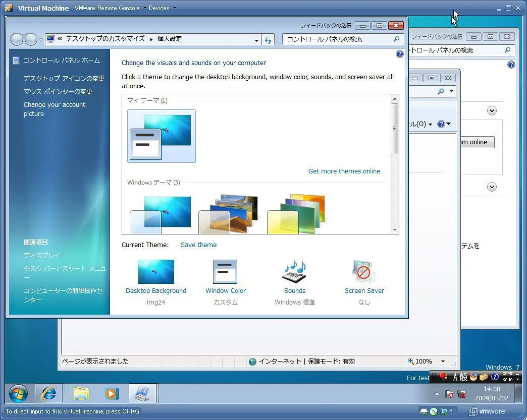This screenshot has height=420, width=527.
Task: Click the control panel search field
Action: coord(338,39)
